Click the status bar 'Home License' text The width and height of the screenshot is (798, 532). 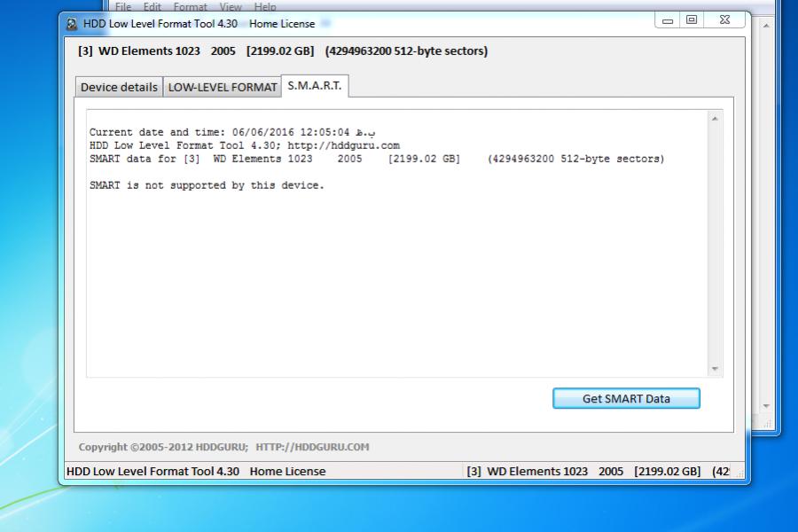point(287,472)
